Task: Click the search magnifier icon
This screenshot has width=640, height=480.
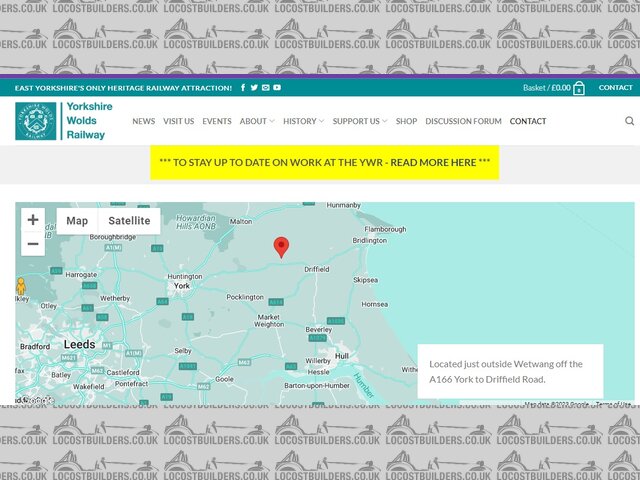Action: tap(629, 121)
